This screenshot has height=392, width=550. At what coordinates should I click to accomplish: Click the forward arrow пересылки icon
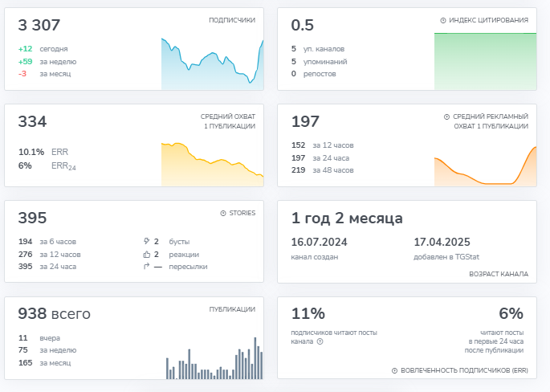tap(146, 267)
